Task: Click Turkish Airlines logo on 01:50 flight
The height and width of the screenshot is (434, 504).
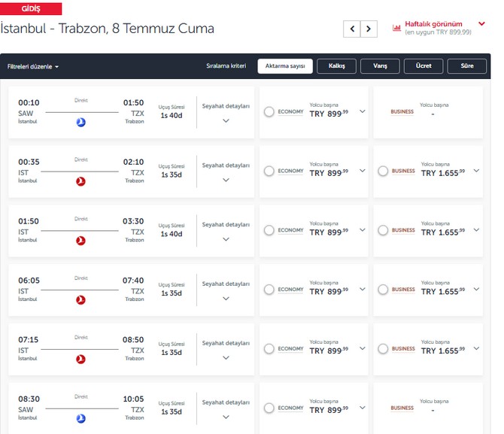Action: point(81,241)
